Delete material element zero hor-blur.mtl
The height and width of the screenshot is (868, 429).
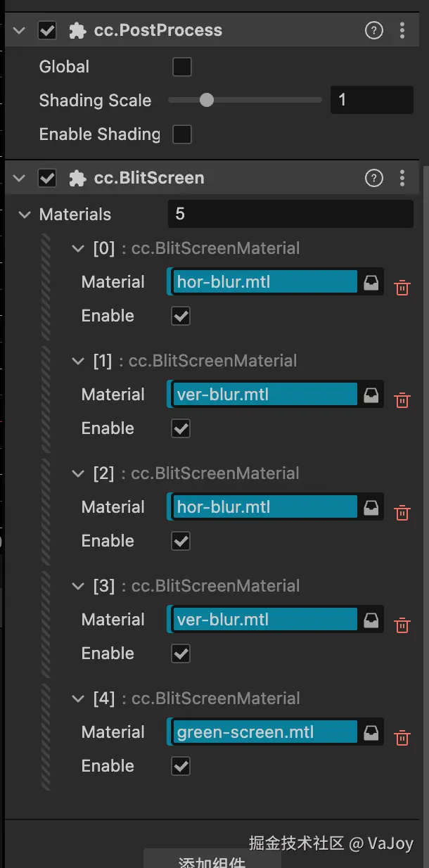402,288
